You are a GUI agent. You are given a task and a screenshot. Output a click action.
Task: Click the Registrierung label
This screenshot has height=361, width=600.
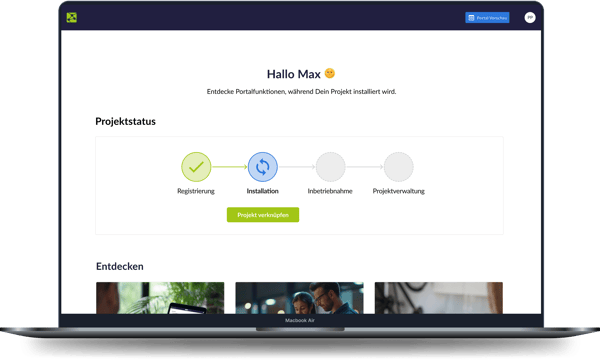(196, 191)
